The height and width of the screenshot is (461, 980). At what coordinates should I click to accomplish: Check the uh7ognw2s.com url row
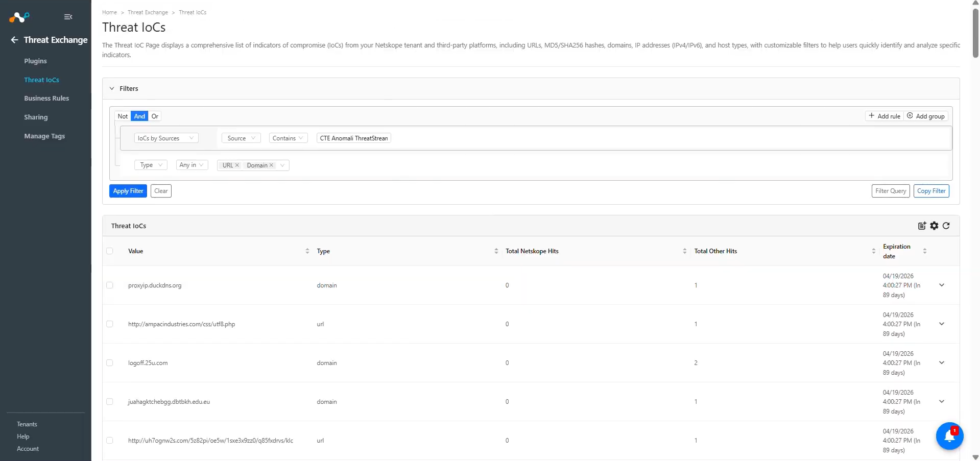pos(110,441)
